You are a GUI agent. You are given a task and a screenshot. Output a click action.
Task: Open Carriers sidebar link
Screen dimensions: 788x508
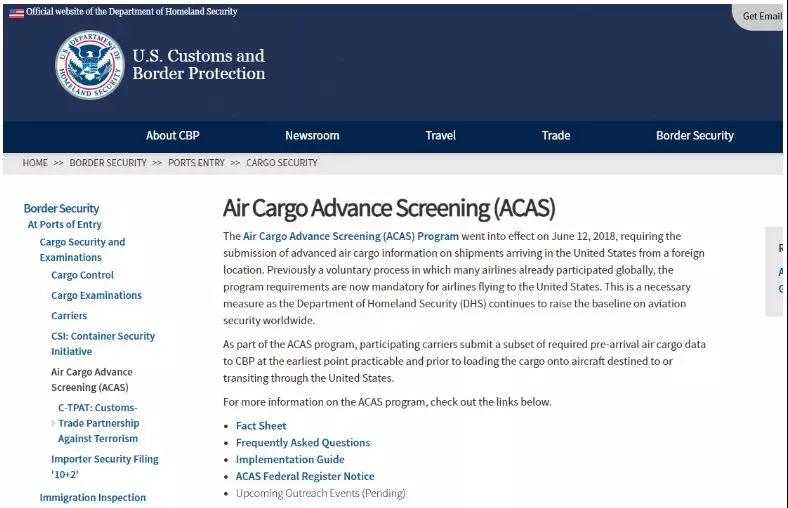69,316
